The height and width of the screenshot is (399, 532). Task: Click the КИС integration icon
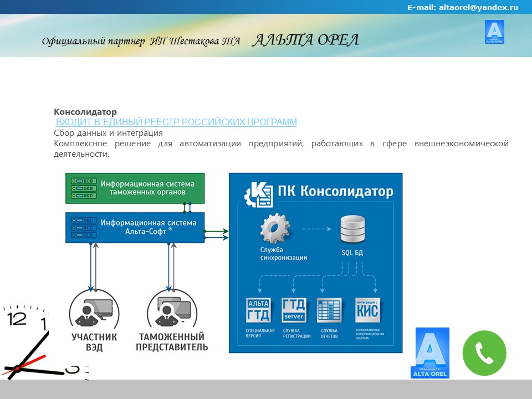point(367,310)
